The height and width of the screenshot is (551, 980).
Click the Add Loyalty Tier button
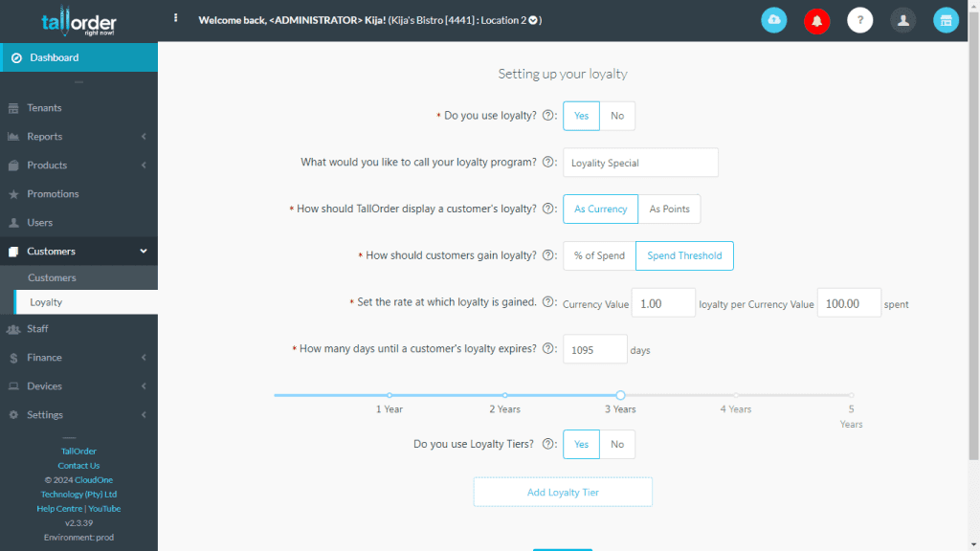[563, 492]
